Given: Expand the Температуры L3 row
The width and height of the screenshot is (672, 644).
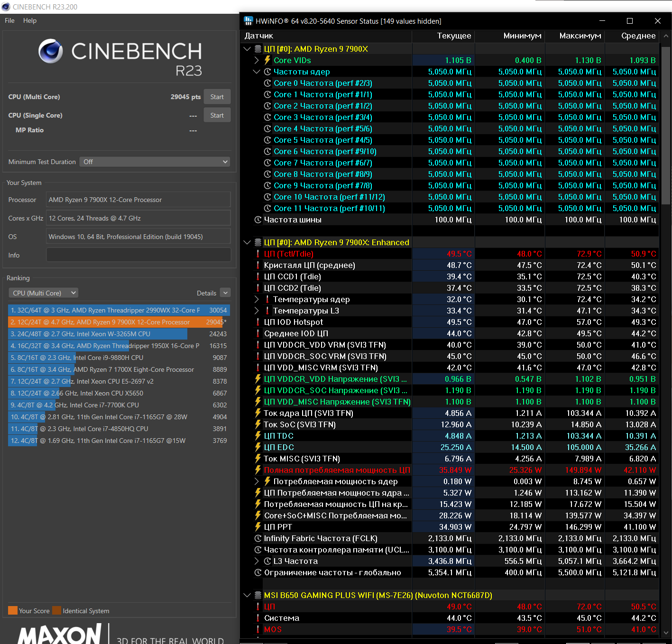Looking at the screenshot, I should (257, 311).
